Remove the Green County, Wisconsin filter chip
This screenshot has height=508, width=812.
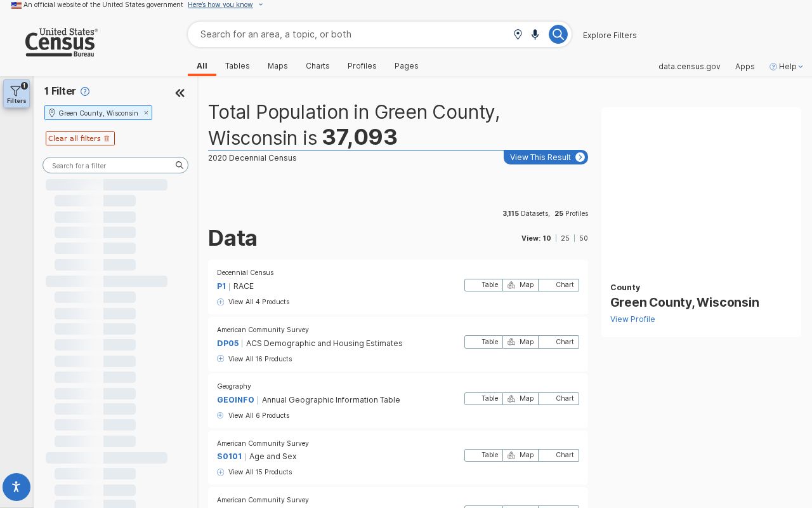146,113
